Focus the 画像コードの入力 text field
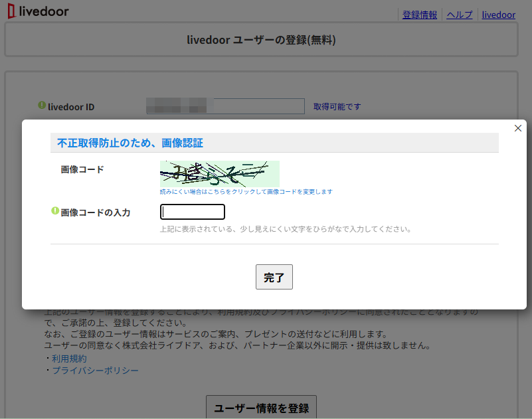The height and width of the screenshot is (419, 532). tap(193, 212)
